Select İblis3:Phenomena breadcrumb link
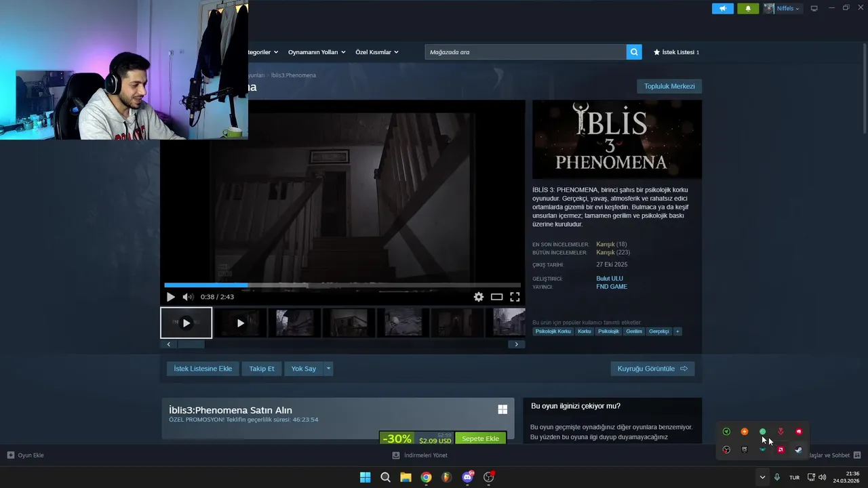Image resolution: width=868 pixels, height=488 pixels. click(293, 75)
